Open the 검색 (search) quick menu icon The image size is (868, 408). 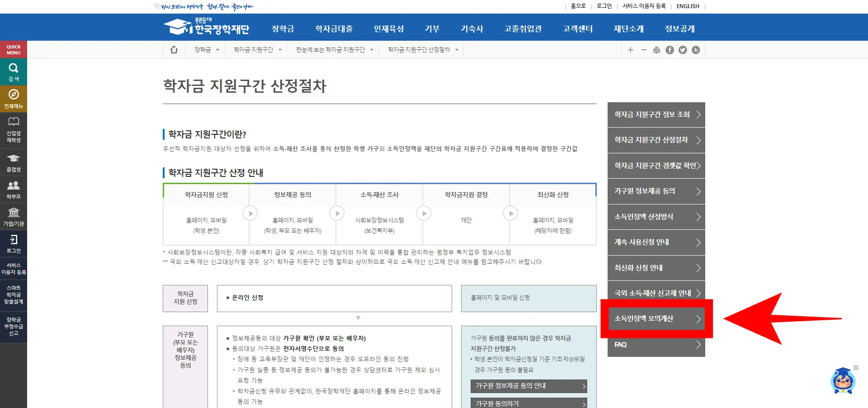coord(13,71)
